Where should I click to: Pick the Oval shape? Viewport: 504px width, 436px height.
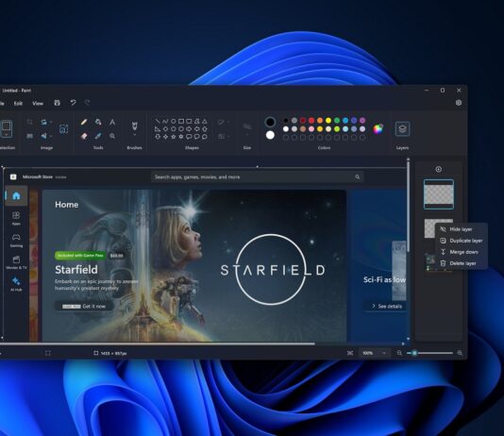tap(174, 121)
